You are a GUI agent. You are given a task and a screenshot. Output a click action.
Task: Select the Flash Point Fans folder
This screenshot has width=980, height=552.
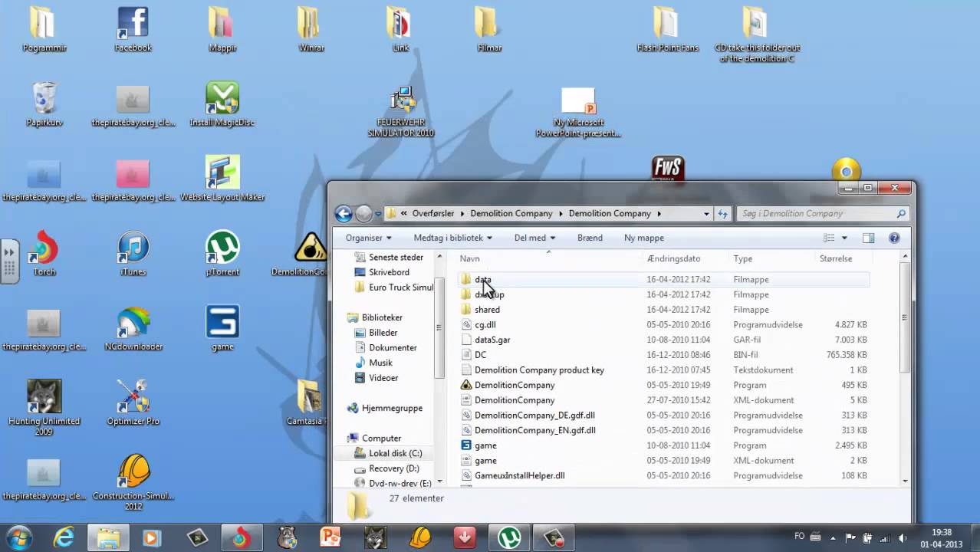tap(667, 29)
